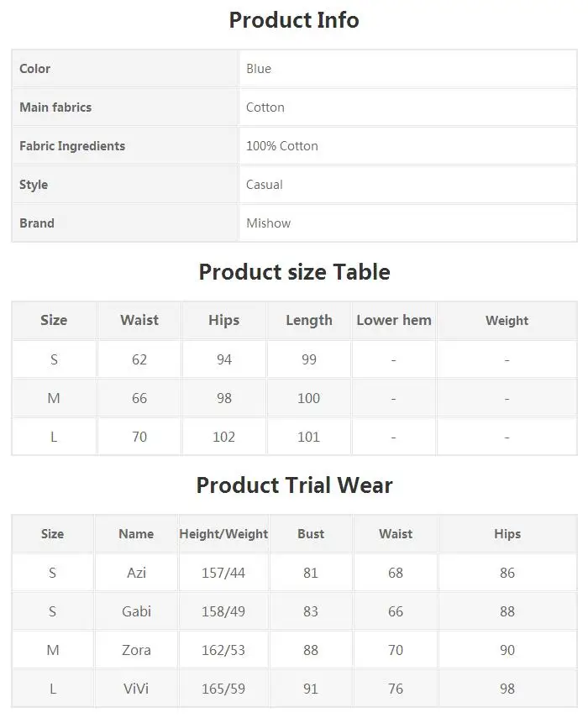Screen dimensions: 588x718
Task: Select the 100% Cotton cell
Action: [407, 146]
